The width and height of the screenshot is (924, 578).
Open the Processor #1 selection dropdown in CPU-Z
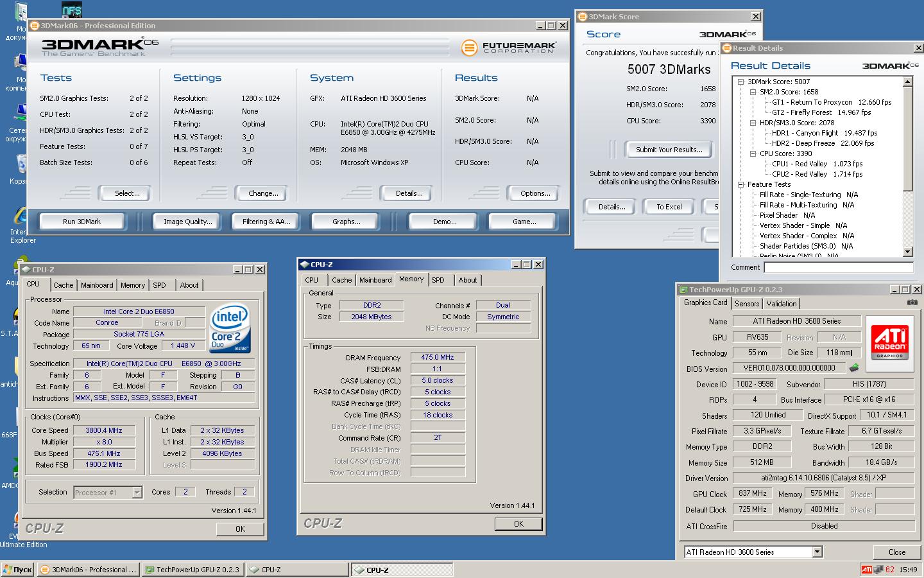click(x=137, y=493)
